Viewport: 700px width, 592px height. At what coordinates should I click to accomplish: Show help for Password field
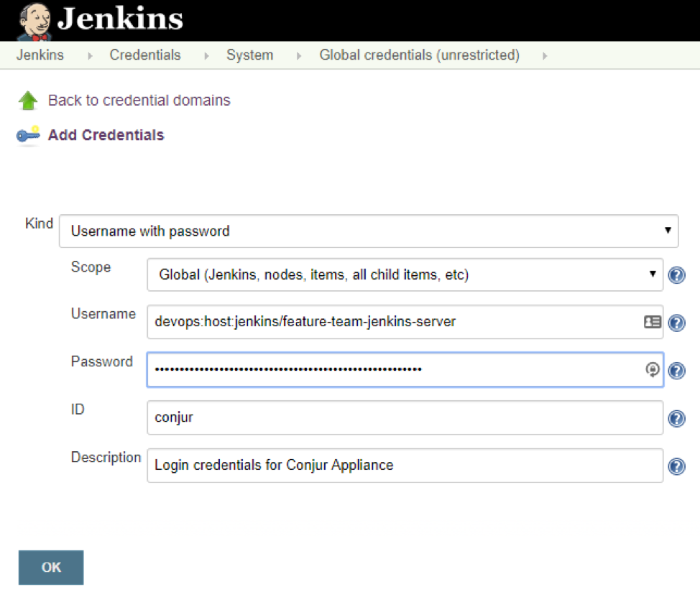[677, 370]
